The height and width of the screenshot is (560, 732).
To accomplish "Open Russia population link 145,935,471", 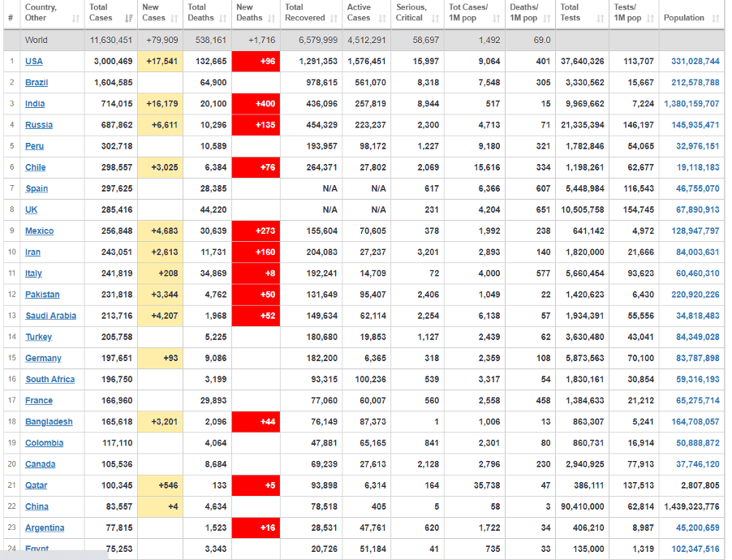I will (x=695, y=125).
